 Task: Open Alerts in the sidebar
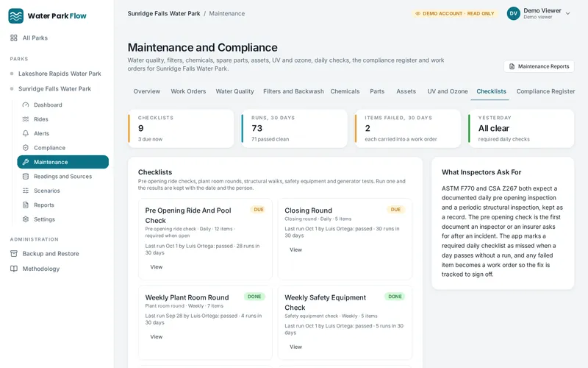click(63, 133)
